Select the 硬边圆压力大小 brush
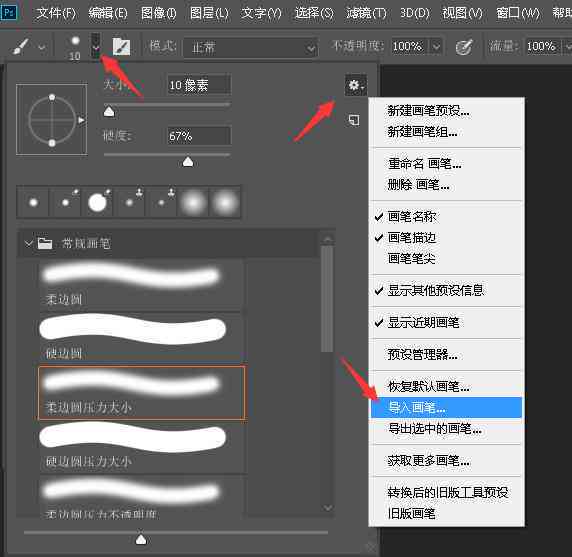This screenshot has width=572, height=557. coord(141,447)
